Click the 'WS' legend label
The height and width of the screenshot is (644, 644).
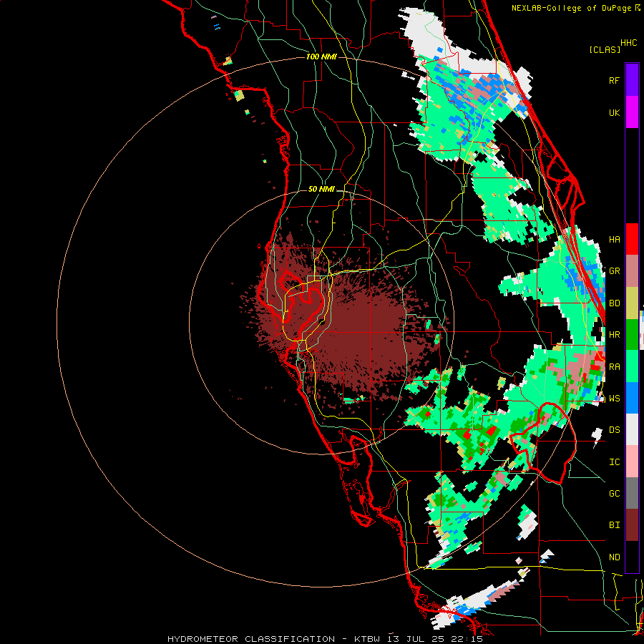click(614, 399)
